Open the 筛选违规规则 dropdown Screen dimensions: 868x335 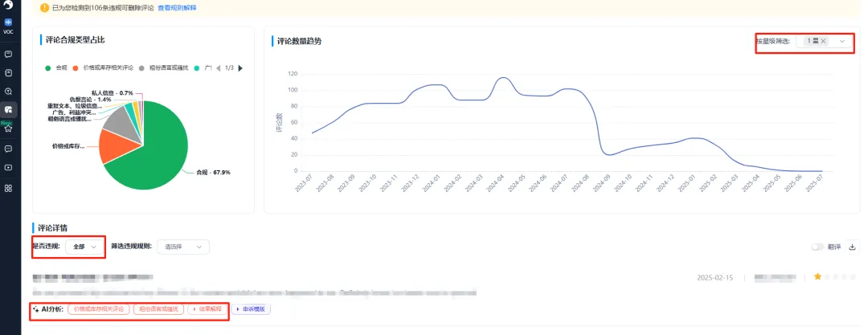coord(182,247)
